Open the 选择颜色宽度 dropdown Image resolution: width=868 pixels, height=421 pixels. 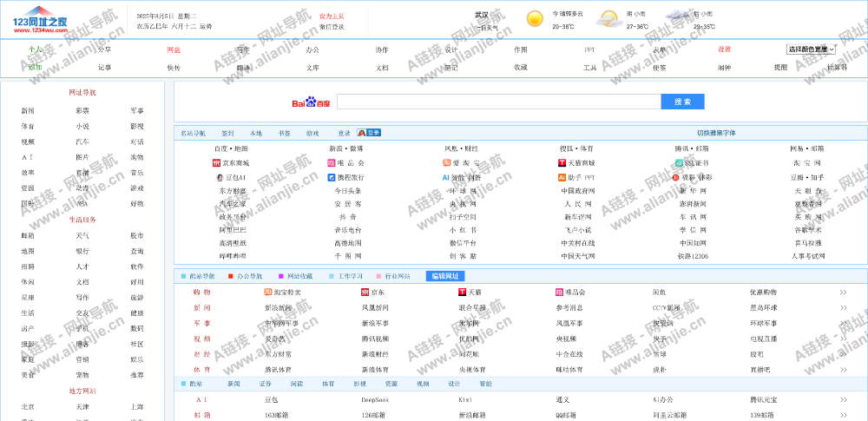point(811,49)
